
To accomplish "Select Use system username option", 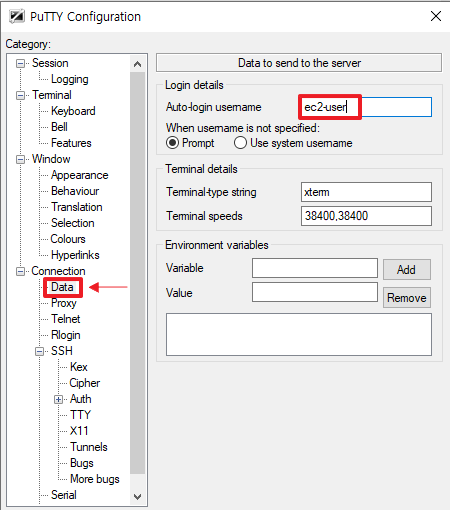I will click(240, 143).
